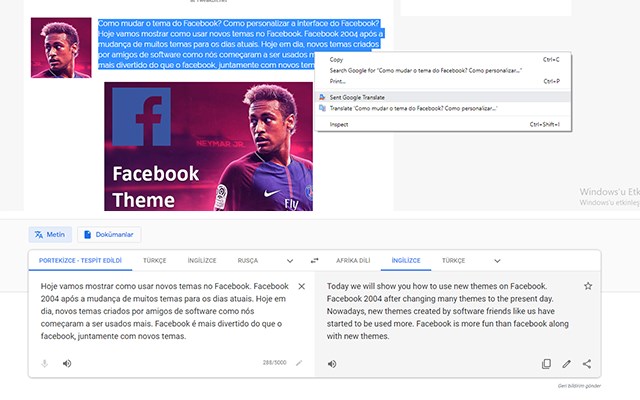Viewport: 640px width, 400px height.
Task: Click pencil icon beside the character count
Action: (299, 363)
